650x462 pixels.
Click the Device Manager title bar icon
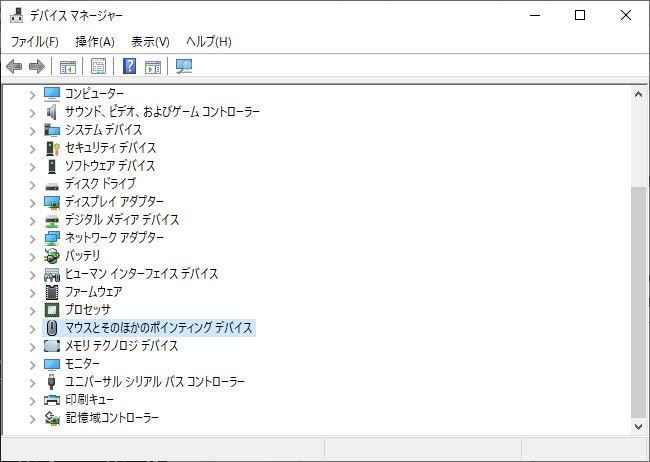click(17, 15)
